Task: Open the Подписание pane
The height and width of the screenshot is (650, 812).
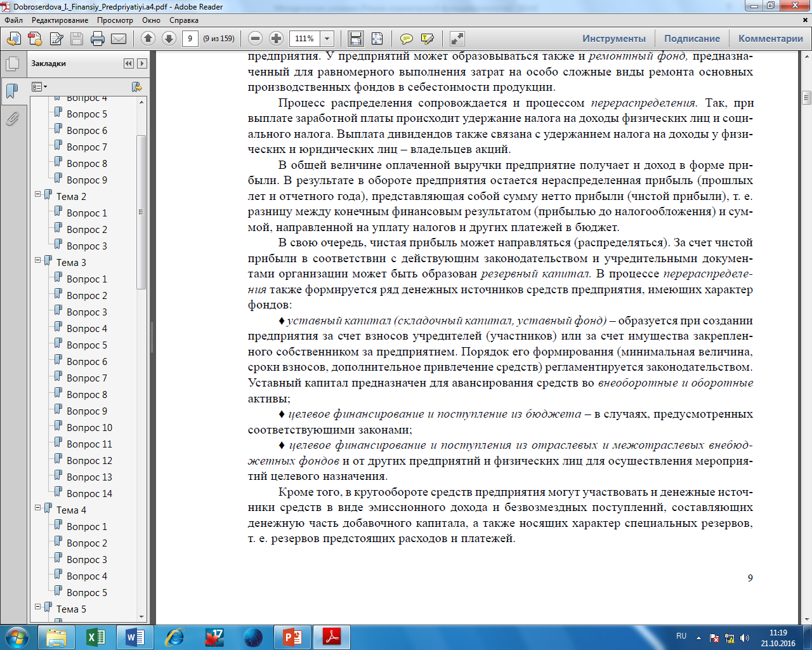Action: (692, 39)
